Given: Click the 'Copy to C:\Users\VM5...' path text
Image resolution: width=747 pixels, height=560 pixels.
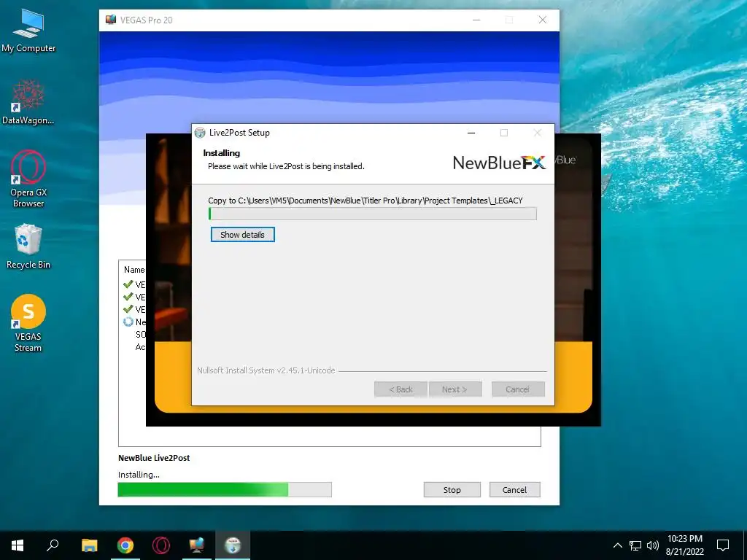Looking at the screenshot, I should [365, 201].
